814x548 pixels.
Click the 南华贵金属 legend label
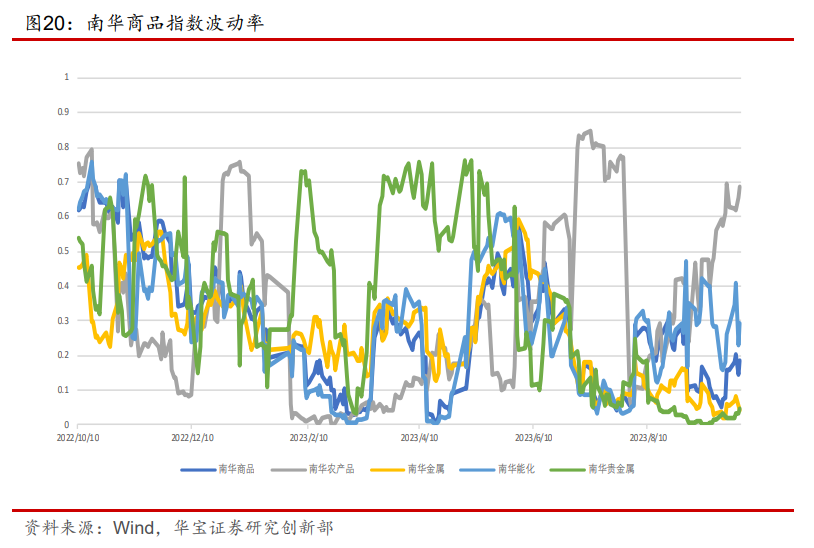pos(611,469)
